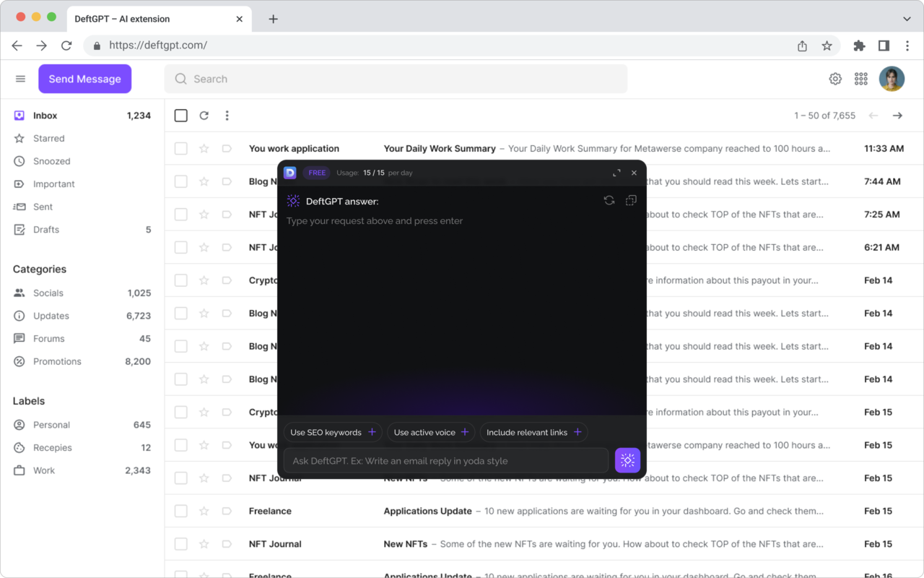
Task: Click the browser back arrow
Action: [17, 46]
